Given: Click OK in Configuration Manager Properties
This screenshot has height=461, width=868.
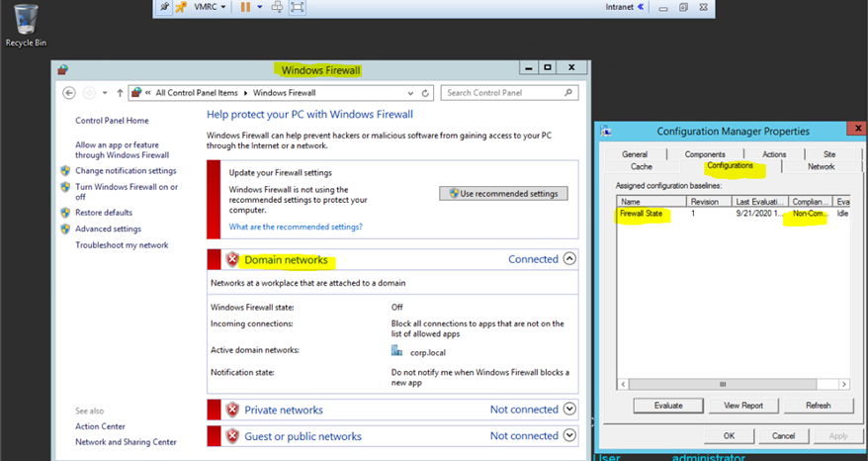Looking at the screenshot, I should coord(729,436).
